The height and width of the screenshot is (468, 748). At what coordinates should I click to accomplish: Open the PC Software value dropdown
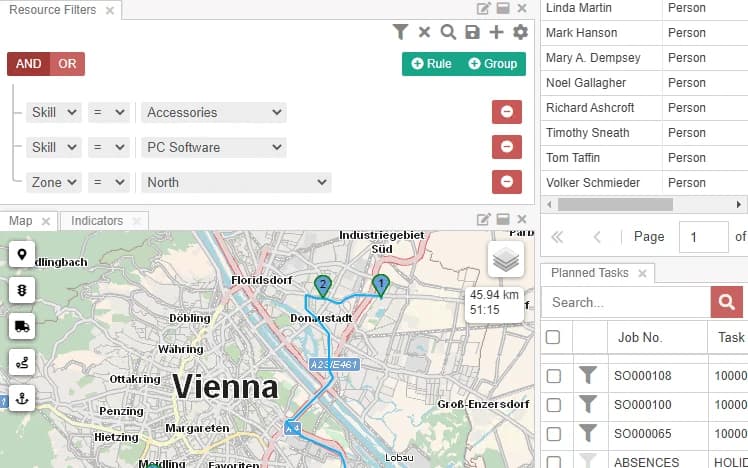click(x=214, y=147)
